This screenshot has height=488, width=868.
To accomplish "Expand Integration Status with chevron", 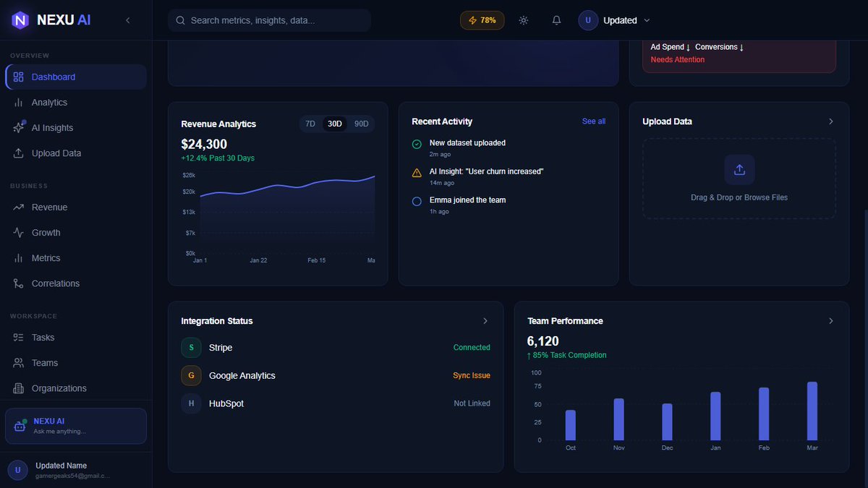I will coord(485,321).
